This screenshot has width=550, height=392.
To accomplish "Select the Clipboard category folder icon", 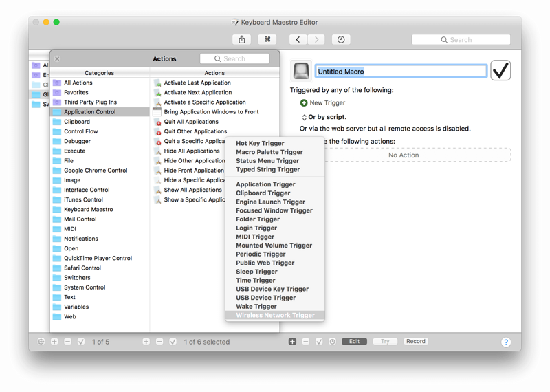I will click(x=57, y=122).
